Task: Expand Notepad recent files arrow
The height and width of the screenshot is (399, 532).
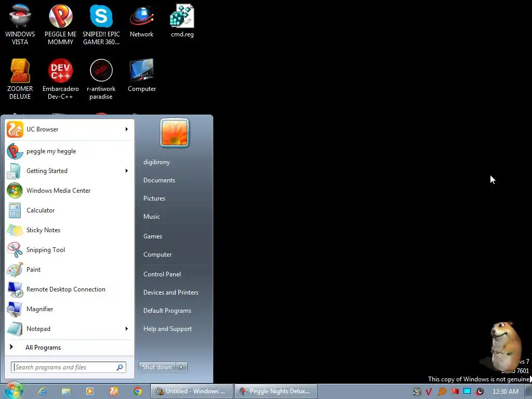Action: (127, 328)
